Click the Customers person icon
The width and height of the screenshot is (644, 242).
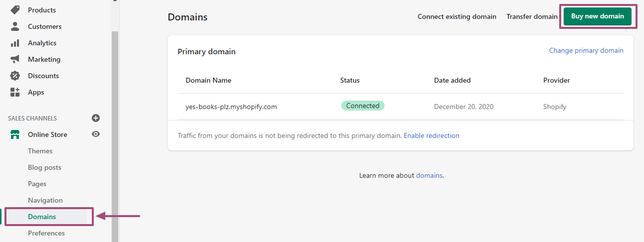click(x=15, y=26)
